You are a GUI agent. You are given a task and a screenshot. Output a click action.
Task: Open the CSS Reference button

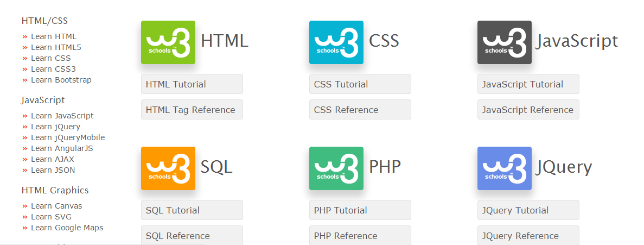(360, 110)
